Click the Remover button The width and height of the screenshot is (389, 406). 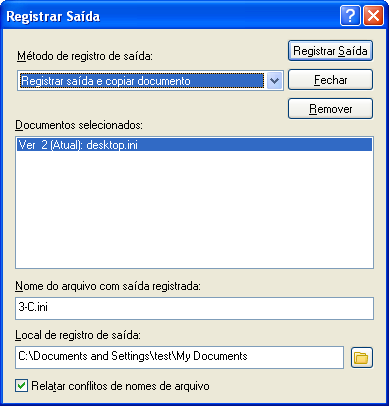330,109
